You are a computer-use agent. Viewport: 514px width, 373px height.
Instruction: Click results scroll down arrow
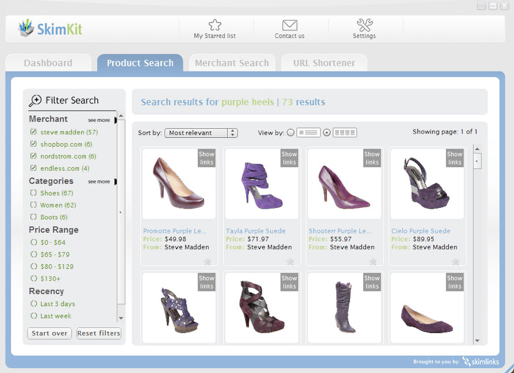point(477,340)
